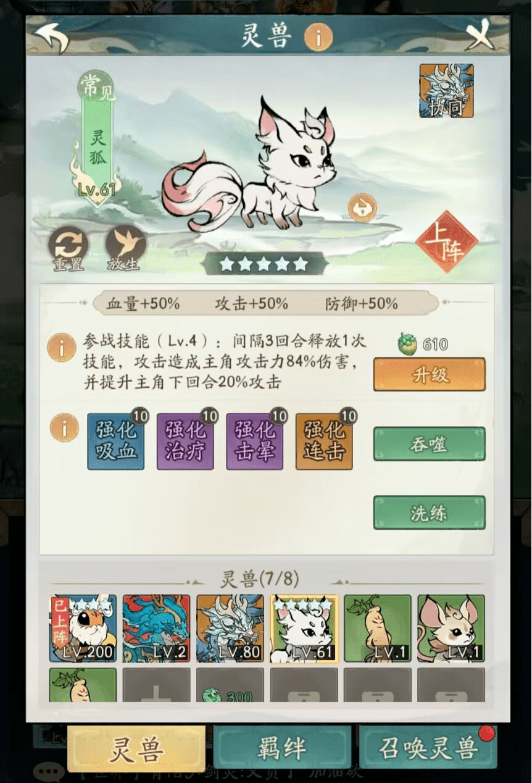This screenshot has height=783, width=532.
Task: Unlock the slot costing 300
Action: pyautogui.click(x=230, y=685)
